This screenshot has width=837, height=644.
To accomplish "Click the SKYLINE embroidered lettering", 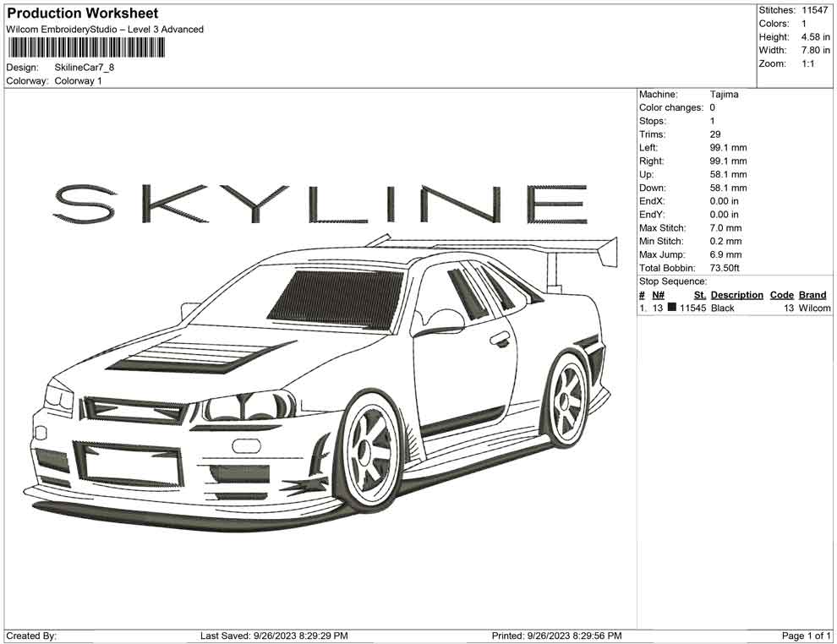I will tap(320, 204).
